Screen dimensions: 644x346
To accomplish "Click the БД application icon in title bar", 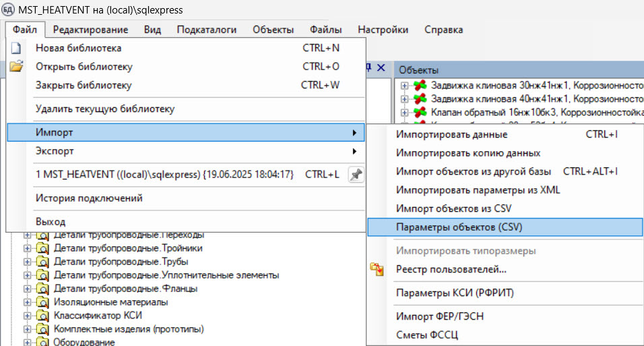I will (x=8, y=9).
